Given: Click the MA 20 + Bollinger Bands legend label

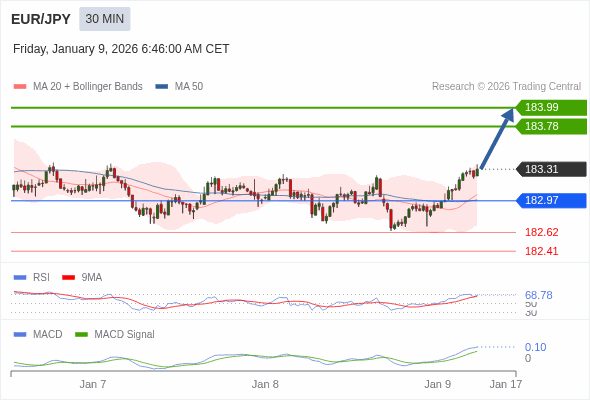Looking at the screenshot, I should click(x=88, y=87).
